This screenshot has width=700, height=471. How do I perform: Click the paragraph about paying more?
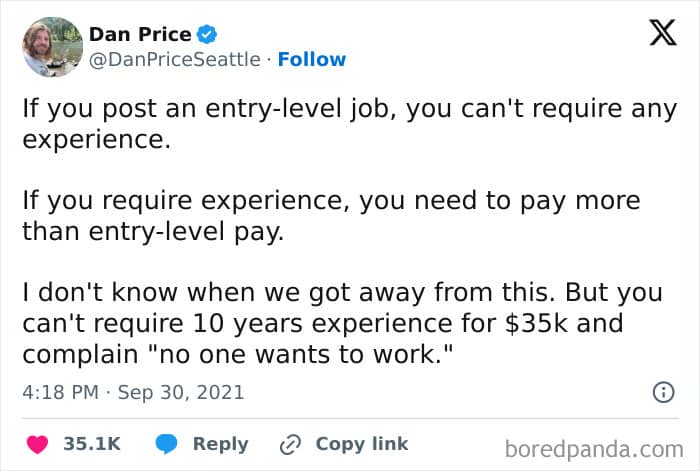(x=331, y=216)
